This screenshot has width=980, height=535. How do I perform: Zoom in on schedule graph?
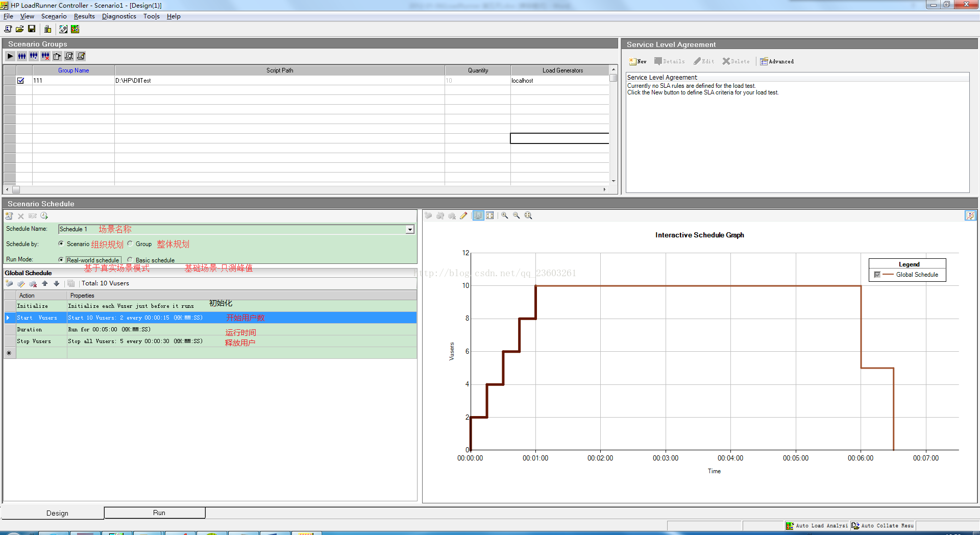[x=505, y=215]
